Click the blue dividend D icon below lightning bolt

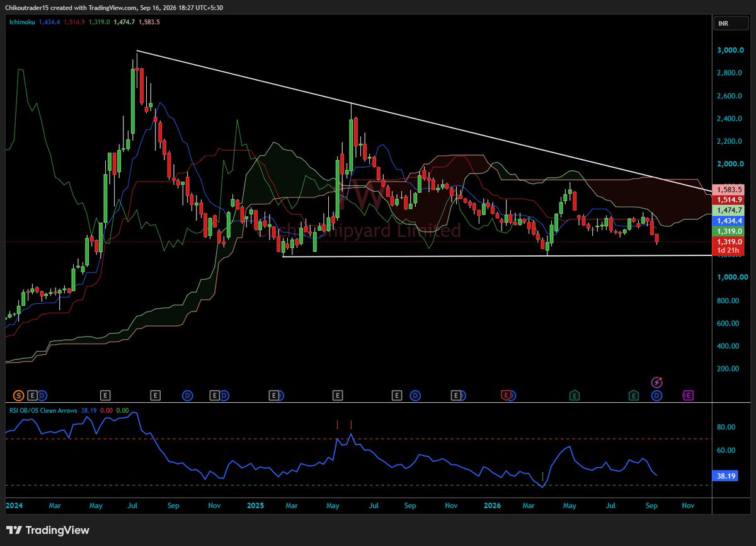click(656, 395)
